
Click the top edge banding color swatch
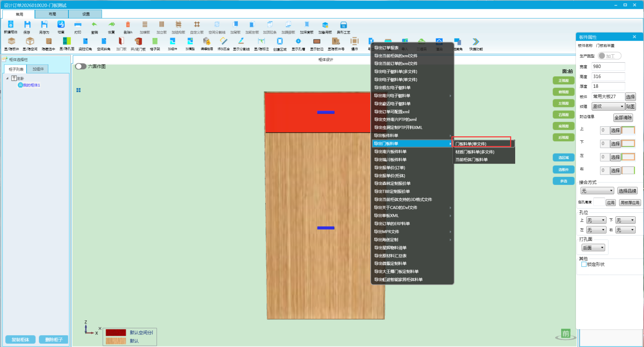point(628,130)
